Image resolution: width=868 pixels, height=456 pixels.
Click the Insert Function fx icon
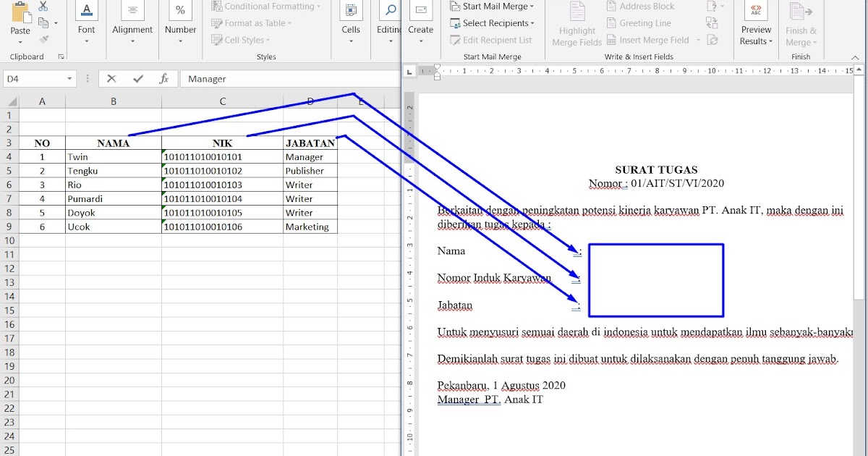pos(165,78)
